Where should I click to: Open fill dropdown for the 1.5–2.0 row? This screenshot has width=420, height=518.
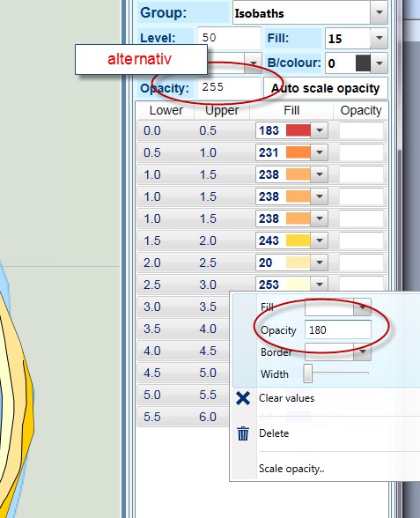pos(320,240)
